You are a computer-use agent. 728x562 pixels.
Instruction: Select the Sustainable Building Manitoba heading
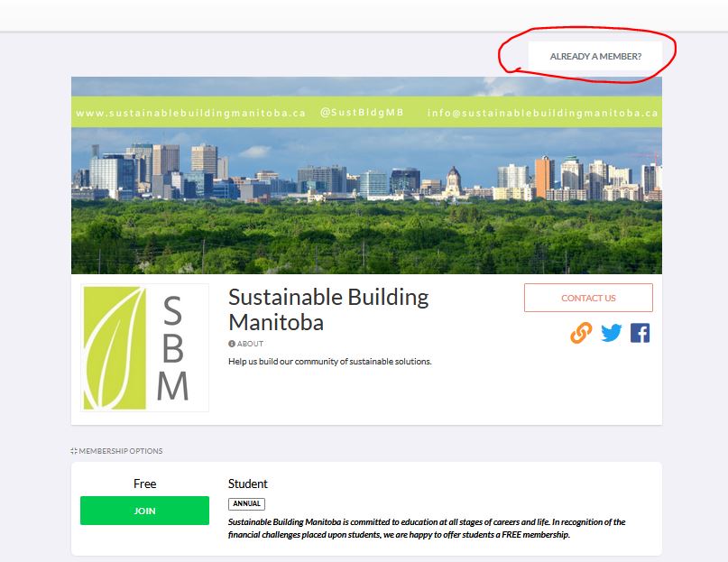click(328, 309)
